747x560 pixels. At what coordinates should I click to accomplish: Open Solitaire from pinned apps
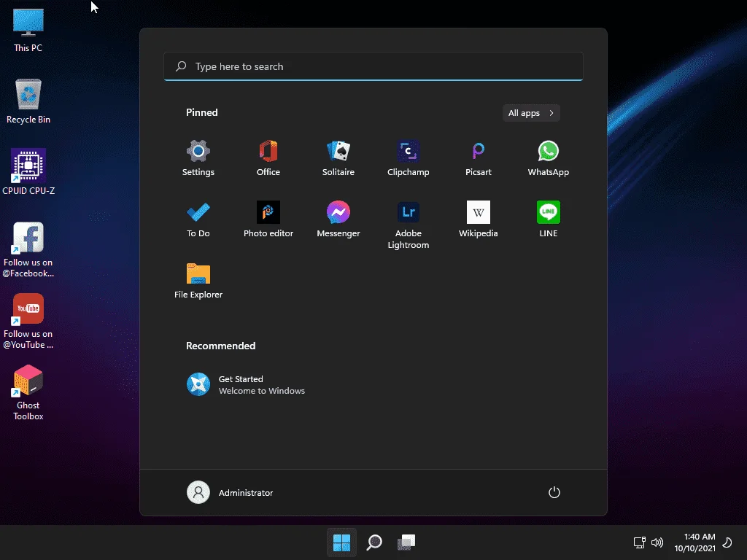click(338, 158)
